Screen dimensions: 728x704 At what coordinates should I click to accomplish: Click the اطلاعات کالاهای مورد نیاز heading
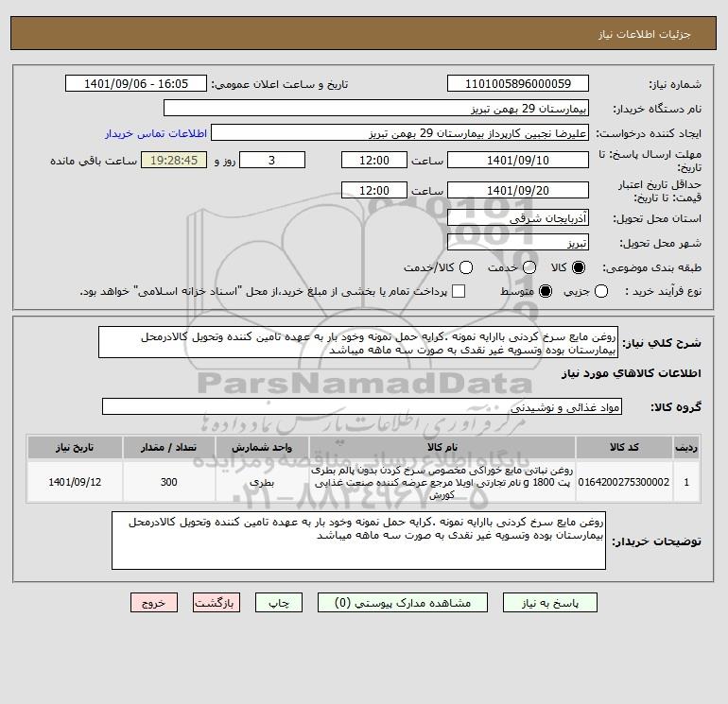[632, 373]
